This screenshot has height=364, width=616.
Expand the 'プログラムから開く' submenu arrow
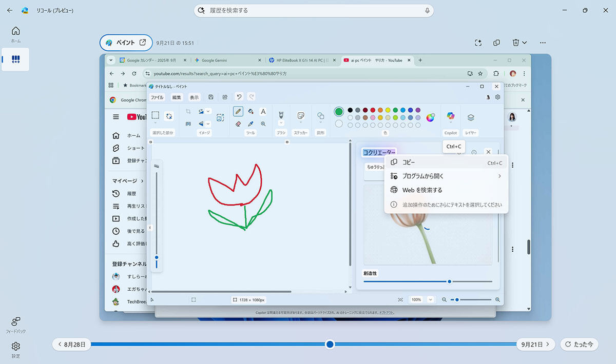(x=499, y=176)
